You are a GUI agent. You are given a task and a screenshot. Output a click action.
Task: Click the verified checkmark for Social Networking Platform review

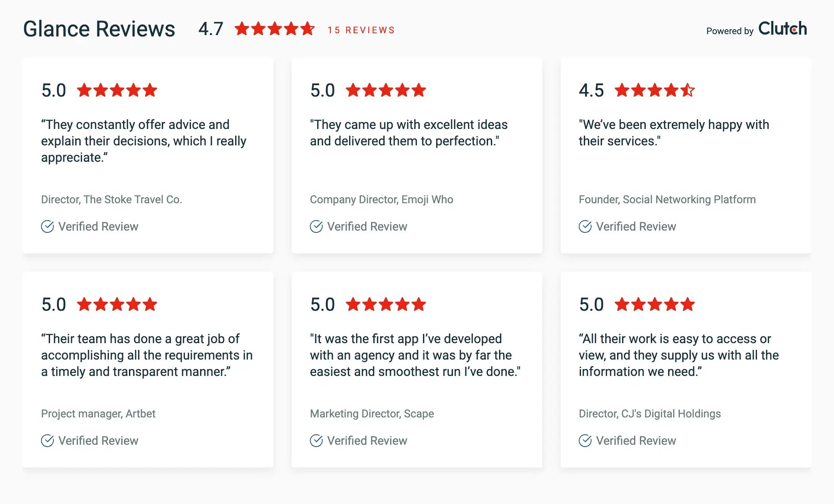click(x=585, y=226)
